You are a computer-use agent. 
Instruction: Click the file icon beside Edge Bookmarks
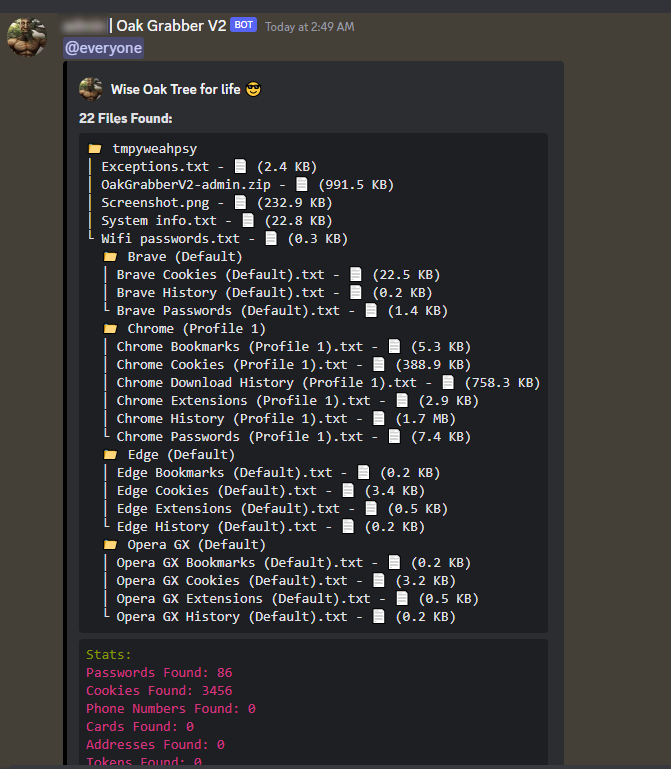(363, 472)
